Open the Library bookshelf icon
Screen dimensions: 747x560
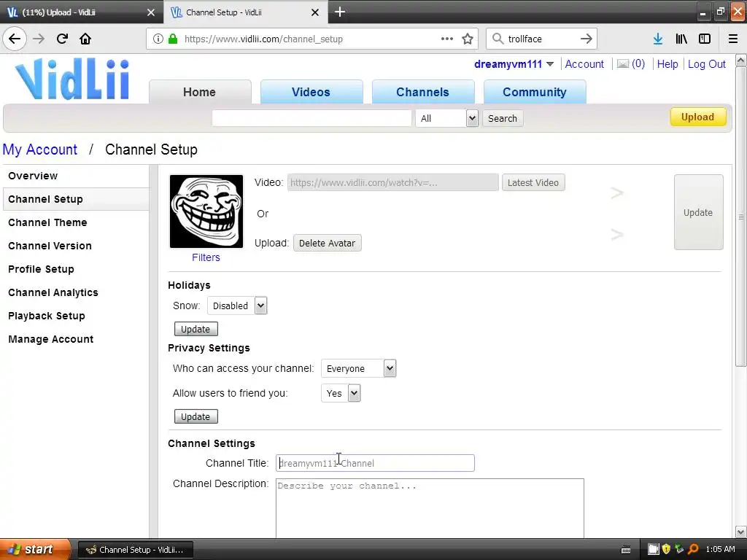[681, 39]
